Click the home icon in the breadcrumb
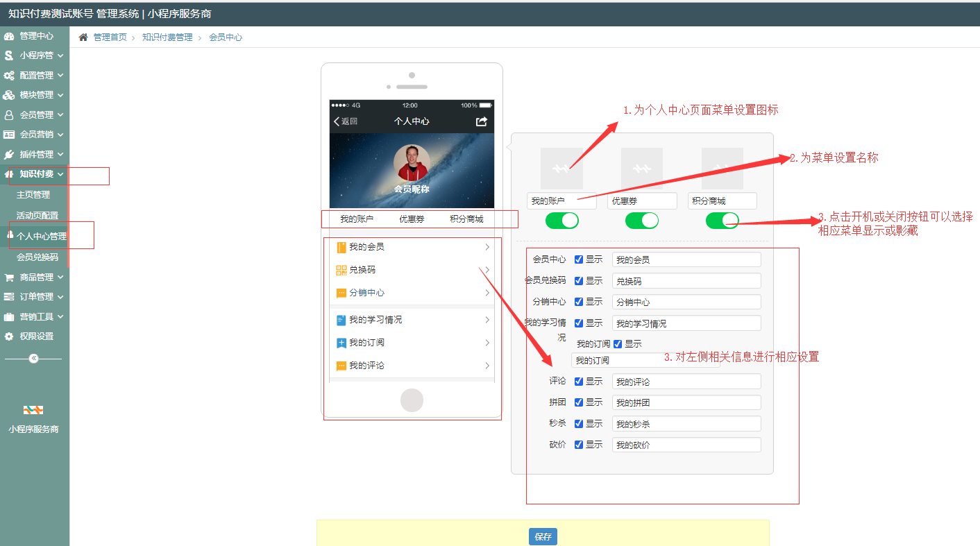 point(83,37)
